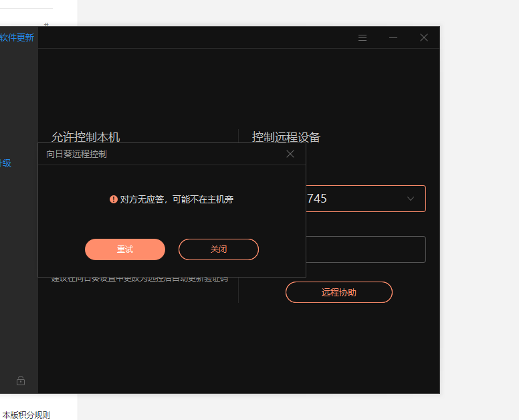Screen dimensions: 519x420
Task: Click the partner ID field showing 745
Action: click(366, 199)
